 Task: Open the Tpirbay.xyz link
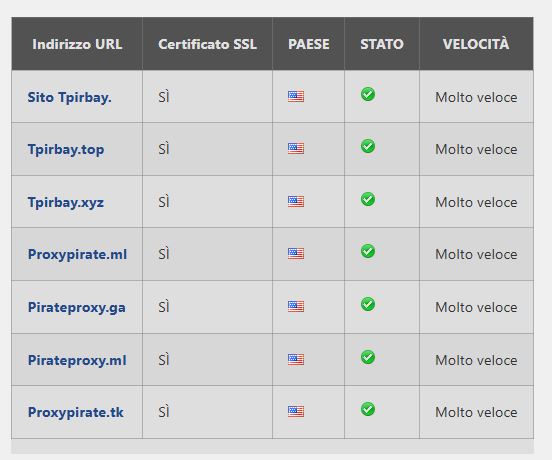pos(66,202)
